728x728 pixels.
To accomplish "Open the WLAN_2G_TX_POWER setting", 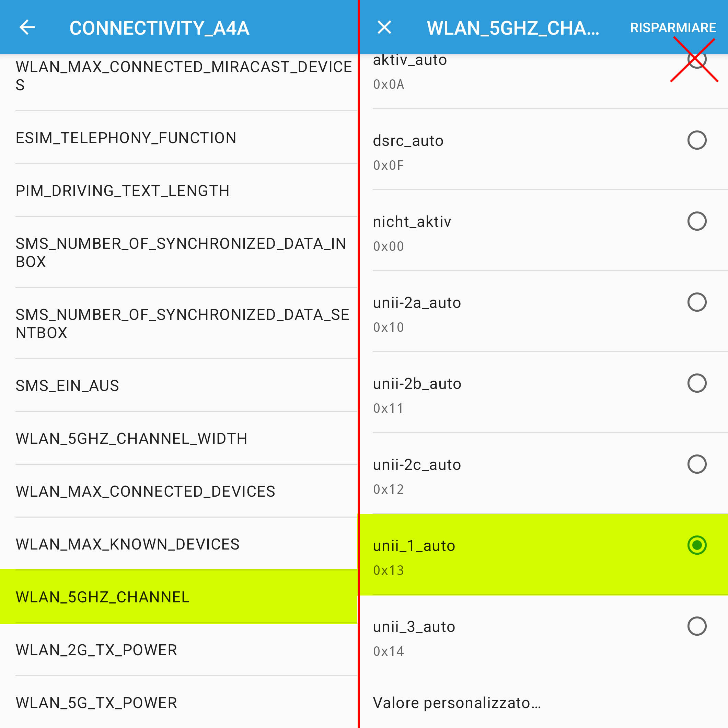I will tap(96, 650).
